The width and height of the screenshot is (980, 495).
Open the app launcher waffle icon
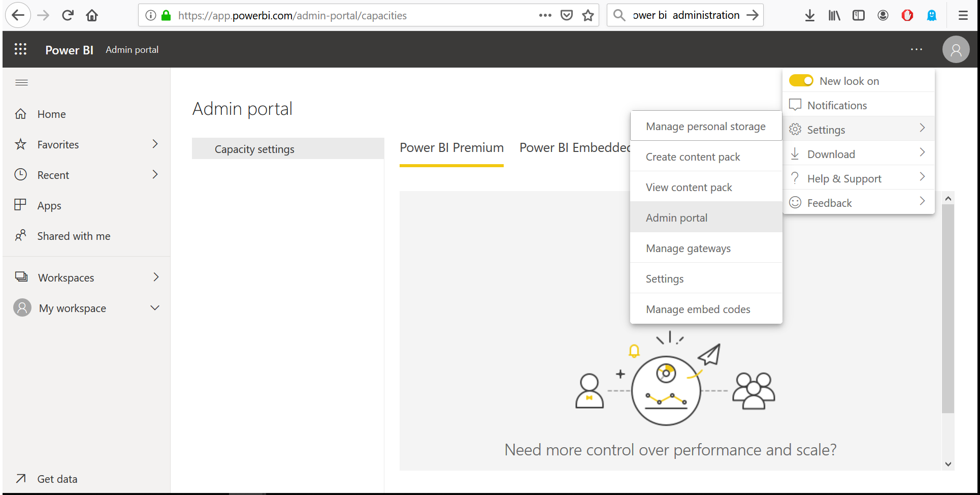20,49
